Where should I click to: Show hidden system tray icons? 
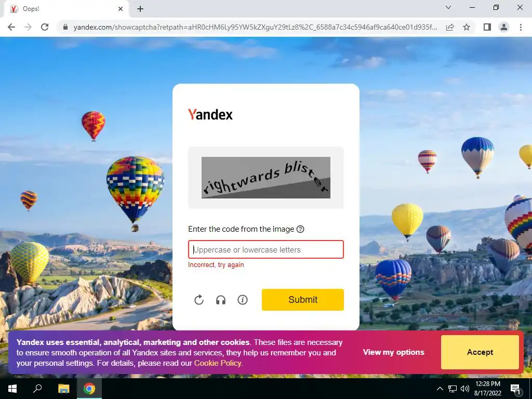pos(440,389)
